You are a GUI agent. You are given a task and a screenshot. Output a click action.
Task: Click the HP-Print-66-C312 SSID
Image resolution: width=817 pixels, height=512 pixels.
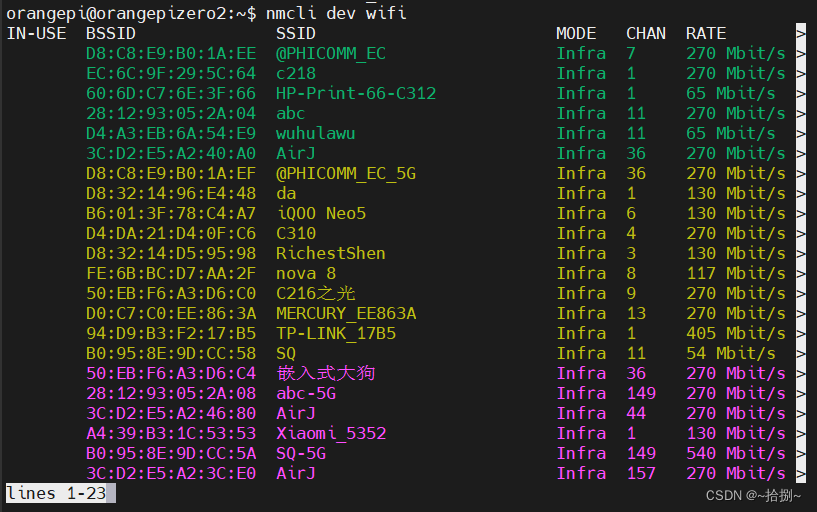pyautogui.click(x=356, y=94)
